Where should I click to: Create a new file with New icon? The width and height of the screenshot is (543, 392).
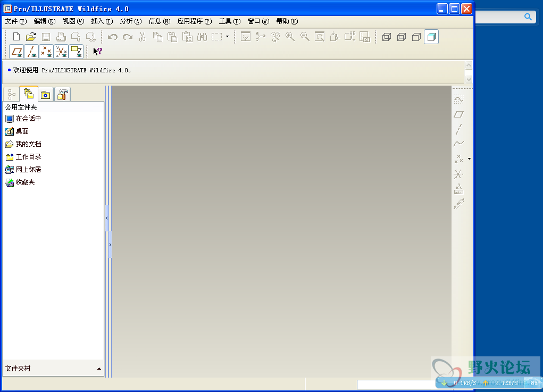click(x=16, y=37)
